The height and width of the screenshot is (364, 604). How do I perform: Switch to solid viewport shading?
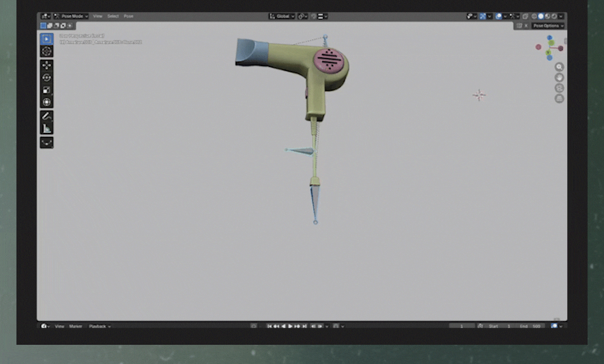coord(541,16)
